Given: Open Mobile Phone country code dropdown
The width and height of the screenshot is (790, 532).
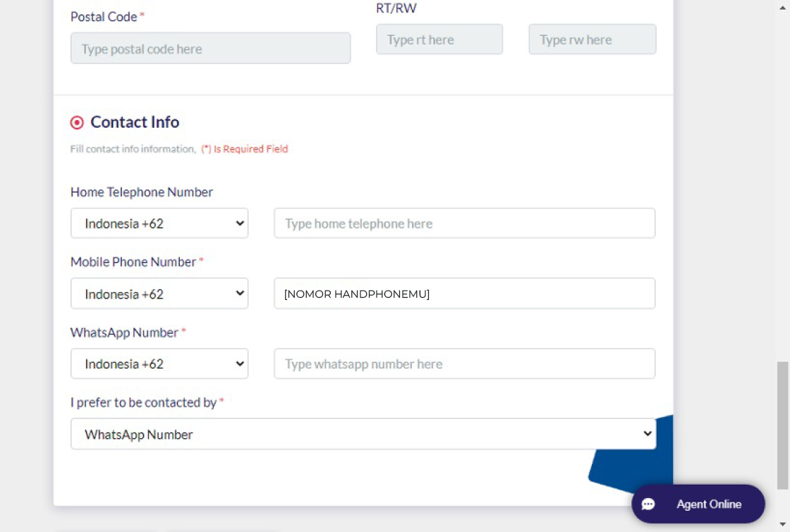Looking at the screenshot, I should 159,294.
